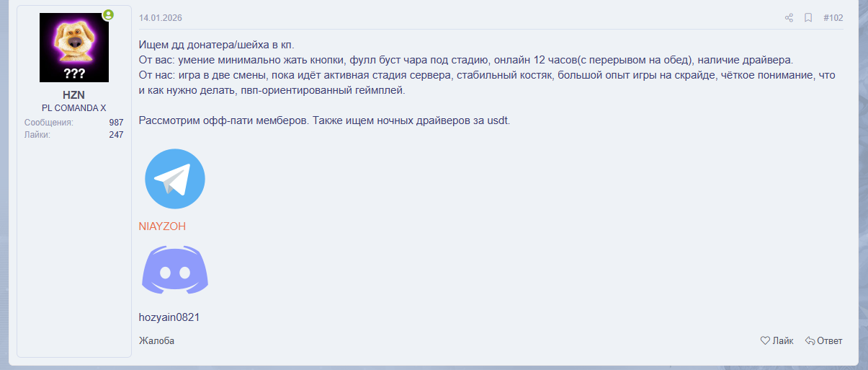Report the post via Жалоба
Viewport: 868px width, 370px height.
tap(156, 341)
